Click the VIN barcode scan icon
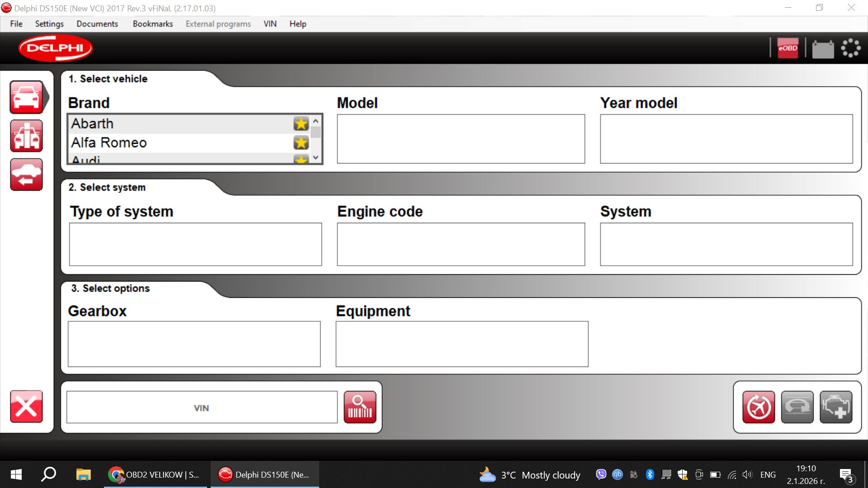This screenshot has height=488, width=868. [x=360, y=407]
